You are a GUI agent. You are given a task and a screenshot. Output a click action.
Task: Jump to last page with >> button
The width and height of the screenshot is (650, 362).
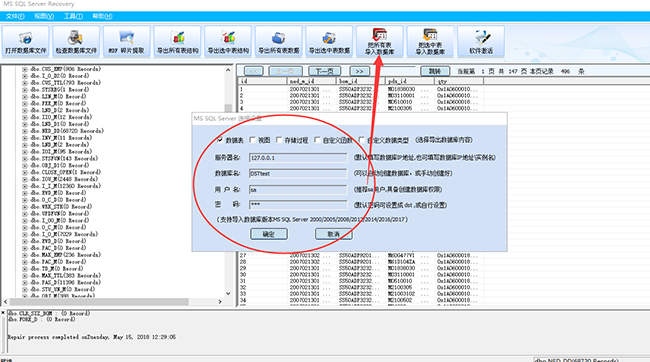[359, 71]
